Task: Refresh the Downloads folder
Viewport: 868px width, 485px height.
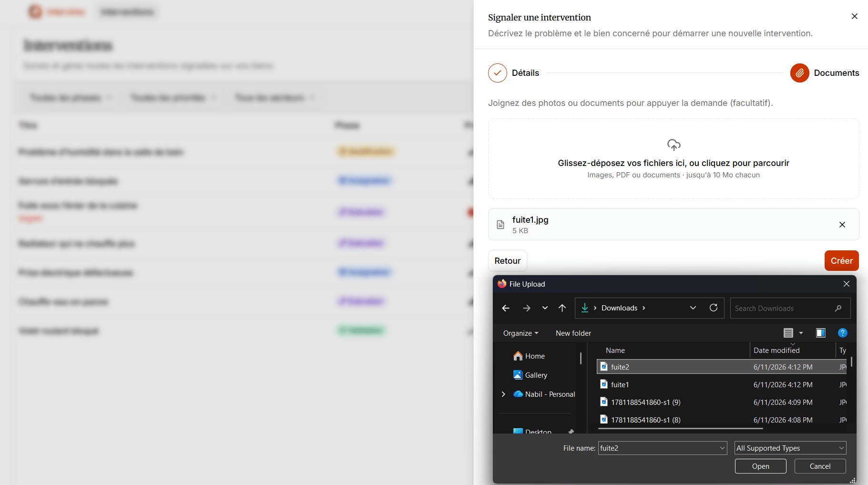Action: tap(713, 308)
